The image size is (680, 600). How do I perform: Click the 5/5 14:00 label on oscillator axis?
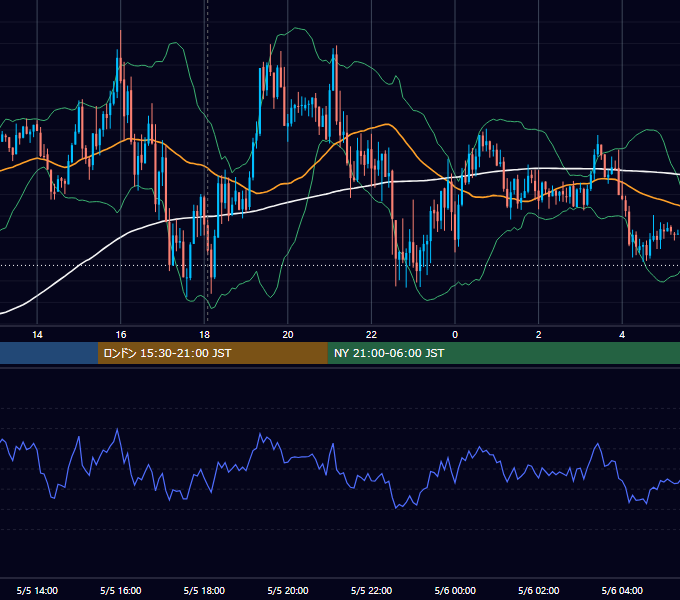click(x=37, y=590)
